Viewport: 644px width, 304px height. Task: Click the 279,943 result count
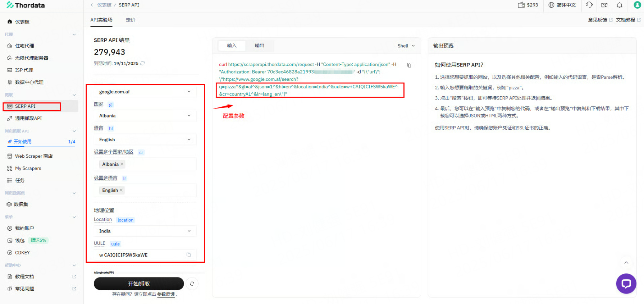[110, 52]
